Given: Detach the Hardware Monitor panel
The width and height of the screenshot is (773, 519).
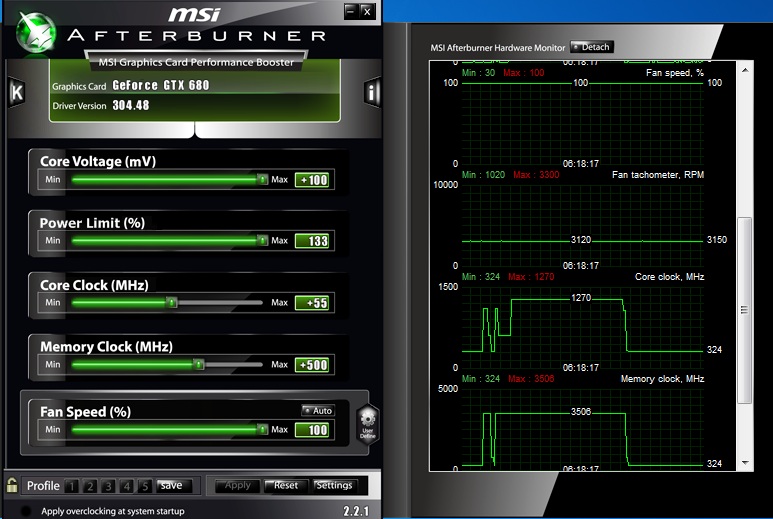Looking at the screenshot, I should coord(591,47).
